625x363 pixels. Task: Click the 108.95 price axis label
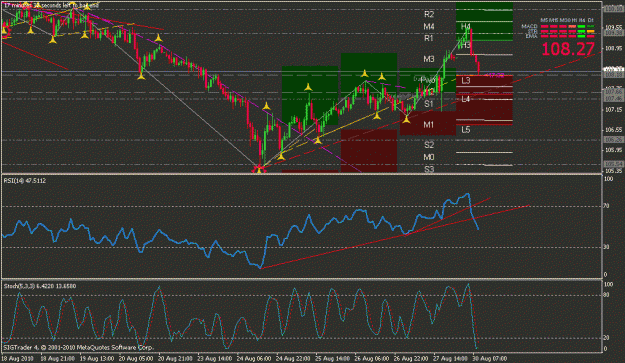tap(613, 49)
